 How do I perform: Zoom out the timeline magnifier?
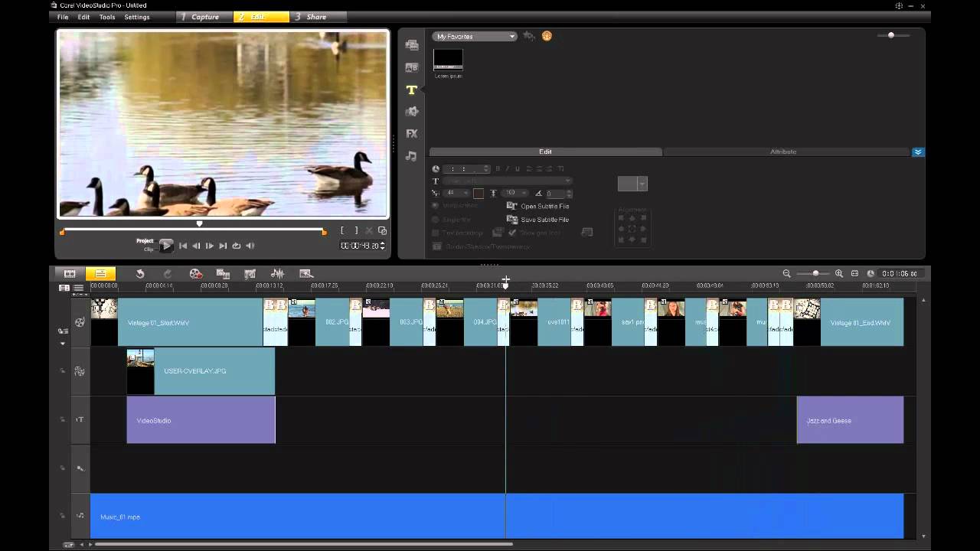coord(786,273)
